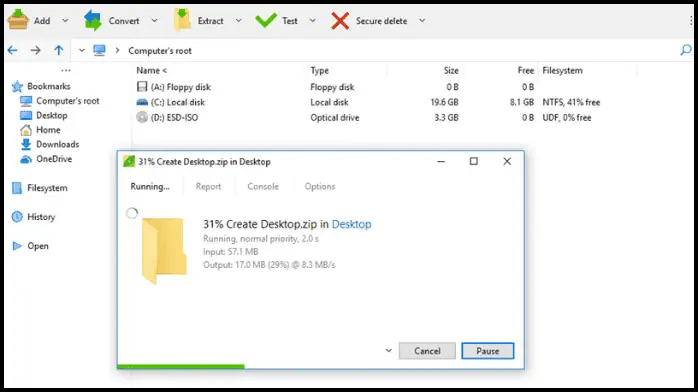Screen dimensions: 698x392
Task: Sort by Name column header
Action: pos(151,70)
